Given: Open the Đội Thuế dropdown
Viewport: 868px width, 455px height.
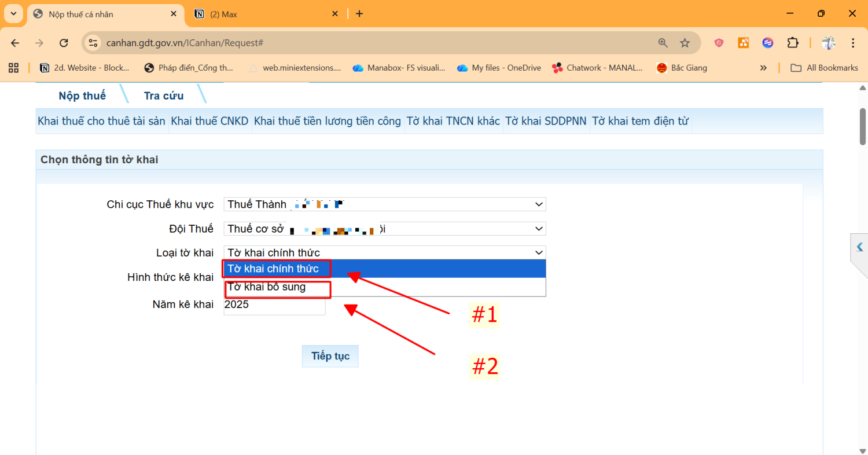Looking at the screenshot, I should (384, 229).
